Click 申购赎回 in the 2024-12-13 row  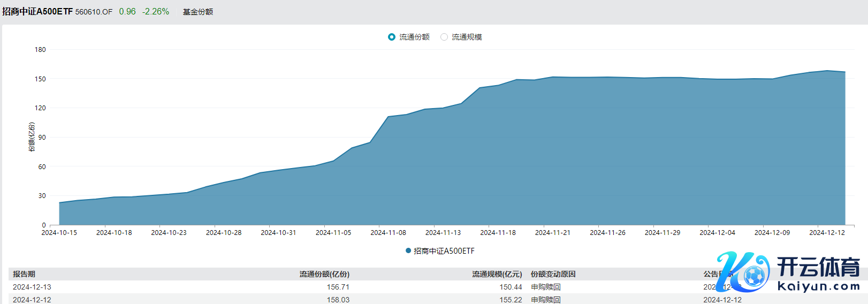click(545, 287)
